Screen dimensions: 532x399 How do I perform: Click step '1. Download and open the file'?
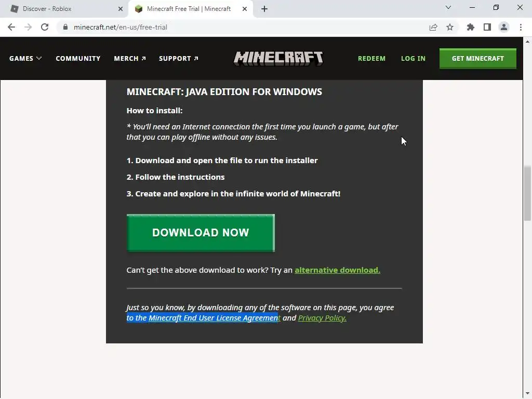pyautogui.click(x=222, y=161)
